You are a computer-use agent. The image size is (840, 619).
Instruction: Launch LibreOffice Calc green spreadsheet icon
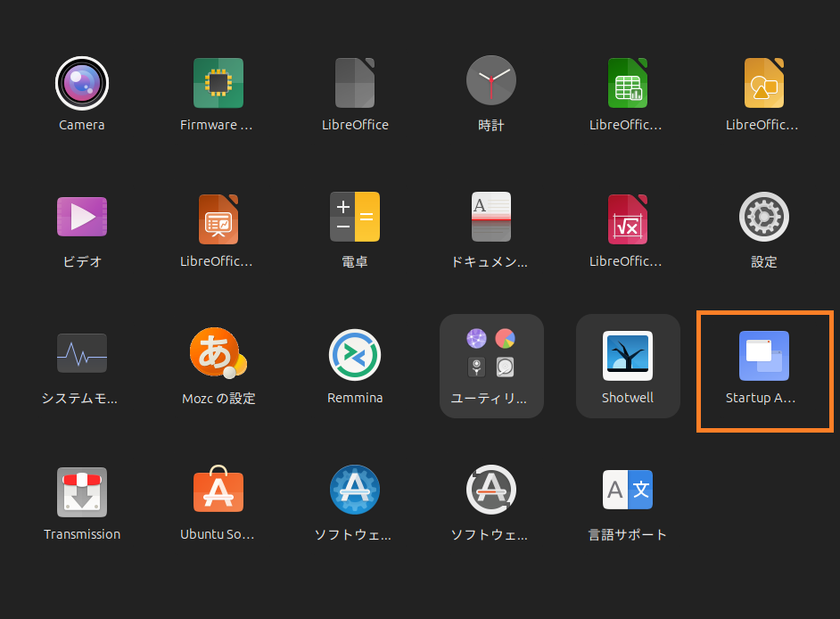point(628,84)
